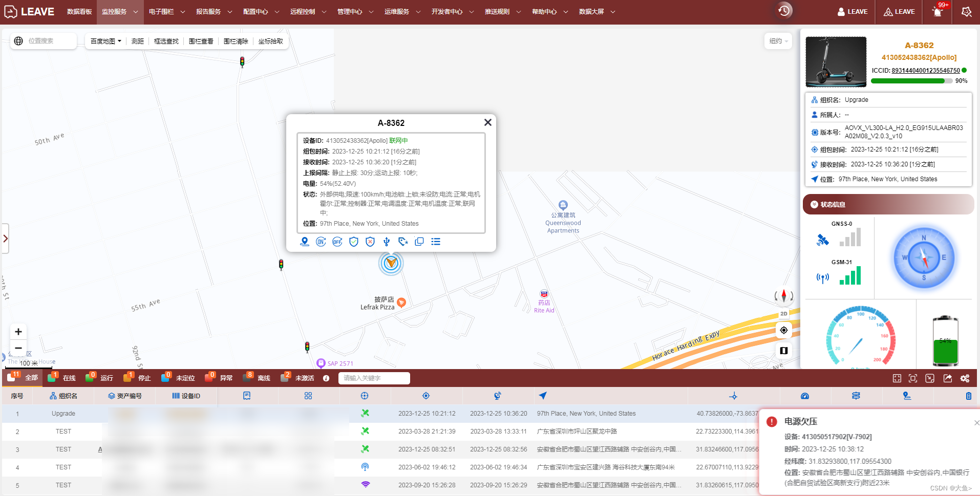The height and width of the screenshot is (496, 980).
Task: Click the location pin icon in A-8362 popup
Action: tap(305, 242)
